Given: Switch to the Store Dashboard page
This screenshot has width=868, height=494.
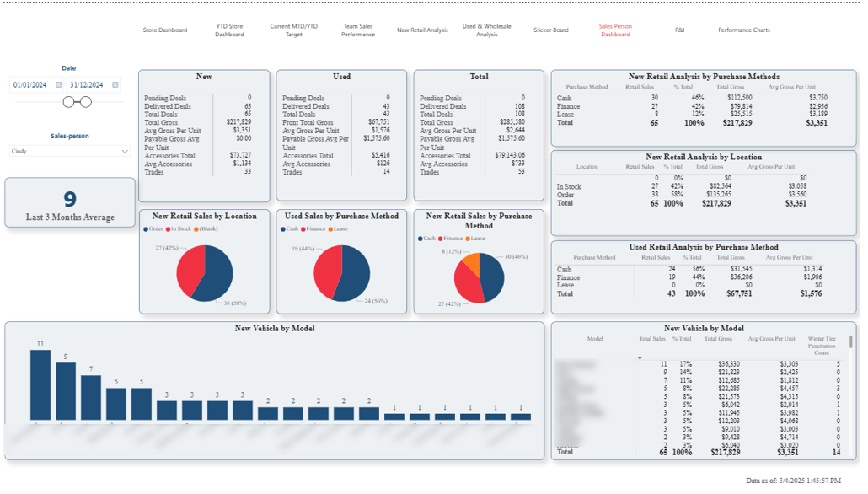Looking at the screenshot, I should pos(165,29).
